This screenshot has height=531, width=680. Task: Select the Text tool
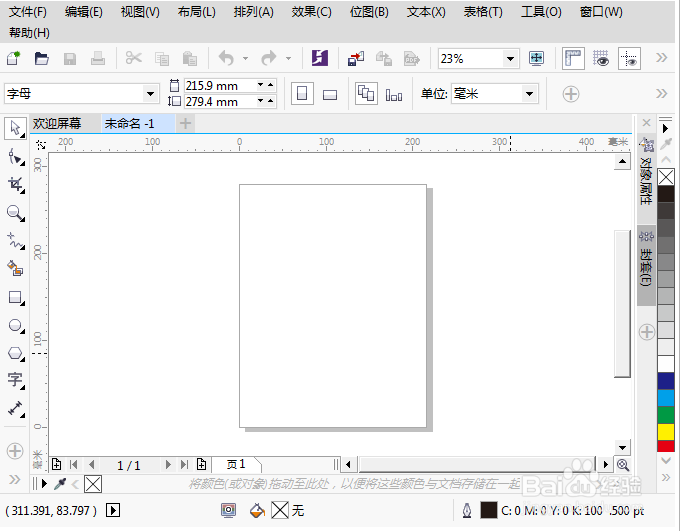(16, 380)
